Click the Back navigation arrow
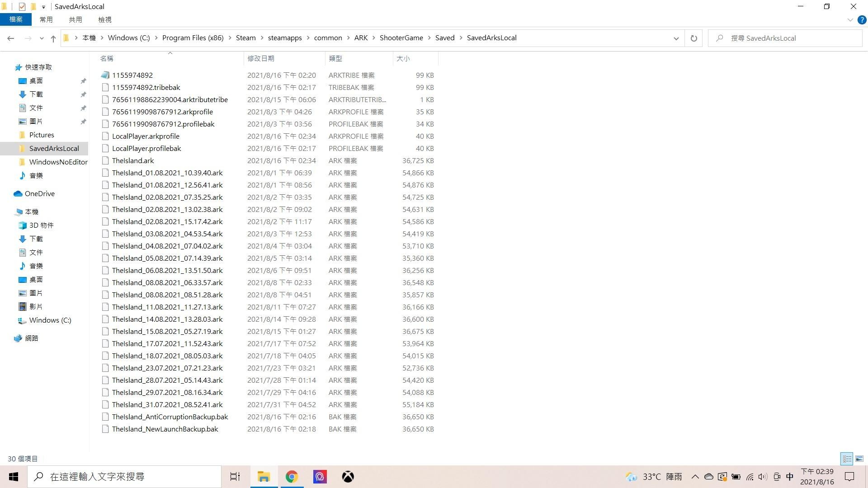The width and height of the screenshot is (868, 488). 11,38
